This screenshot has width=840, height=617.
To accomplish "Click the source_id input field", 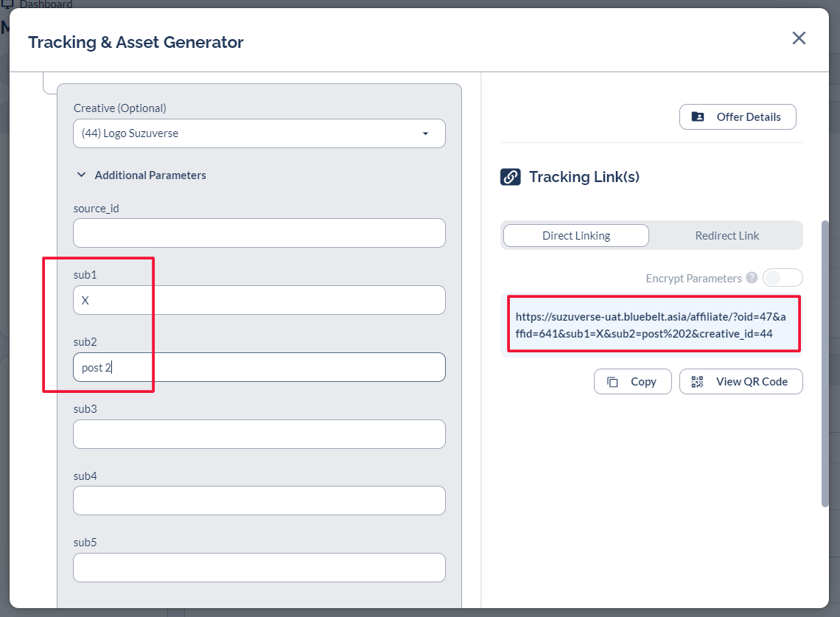I will (259, 233).
